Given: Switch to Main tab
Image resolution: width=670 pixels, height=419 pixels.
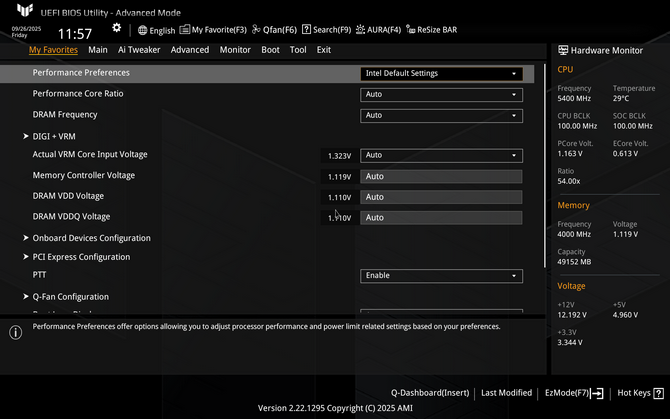Looking at the screenshot, I should click(98, 50).
